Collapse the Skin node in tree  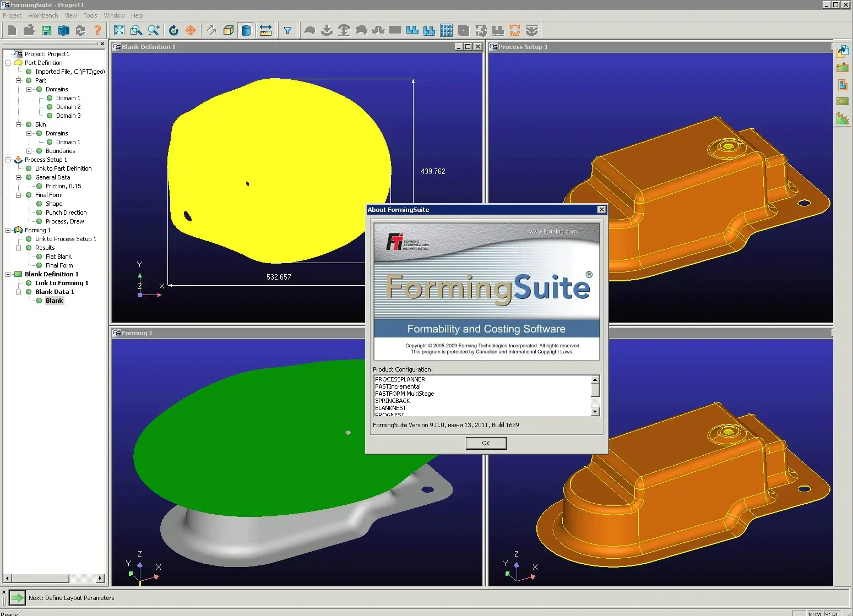pos(18,124)
